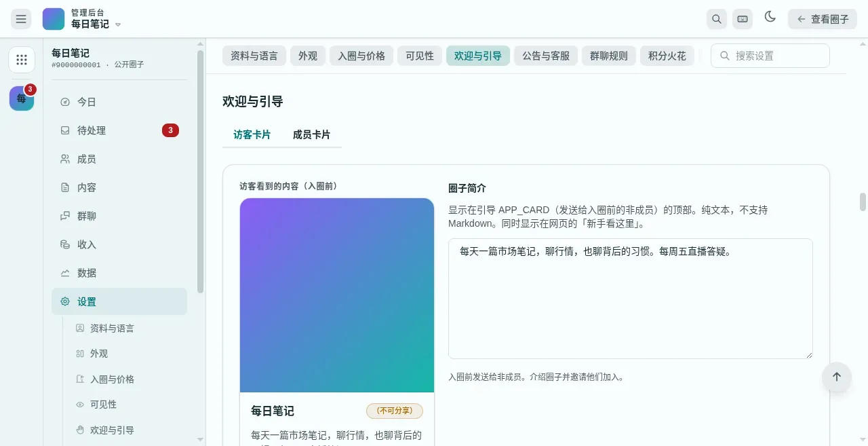This screenshot has width=868, height=446.
Task: Open the apps grid icon
Action: click(22, 60)
